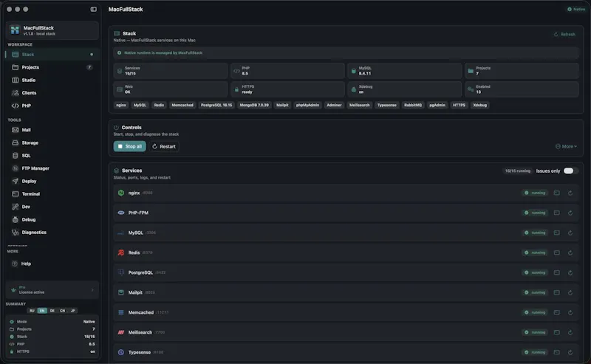Restart the nginx service
Image resolution: width=591 pixels, height=364 pixels.
(x=570, y=193)
